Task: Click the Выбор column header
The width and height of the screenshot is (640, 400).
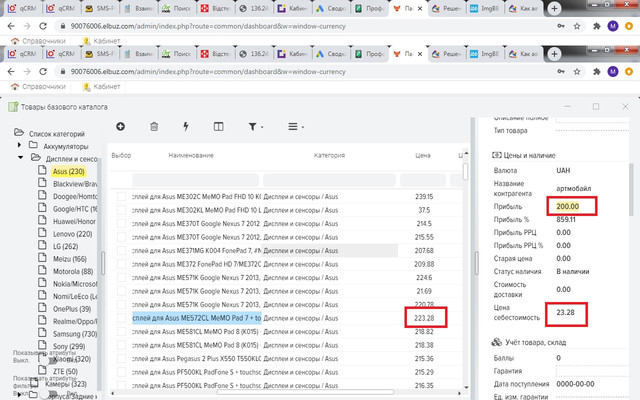Action: coord(121,155)
